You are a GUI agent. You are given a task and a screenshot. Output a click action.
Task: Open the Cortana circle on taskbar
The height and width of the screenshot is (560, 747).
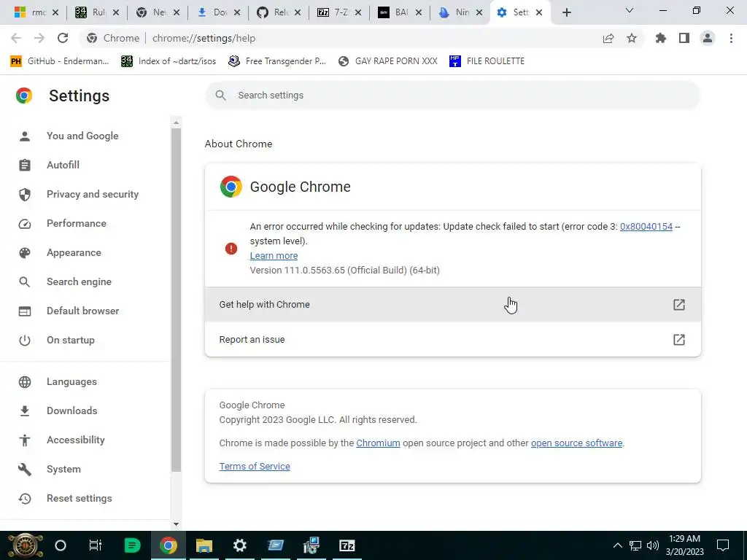[x=61, y=545]
